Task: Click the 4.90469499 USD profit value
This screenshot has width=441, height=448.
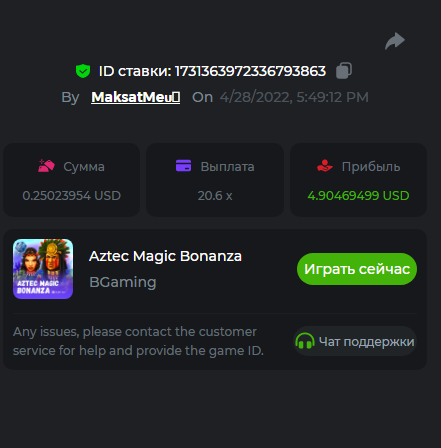Action: 358,196
